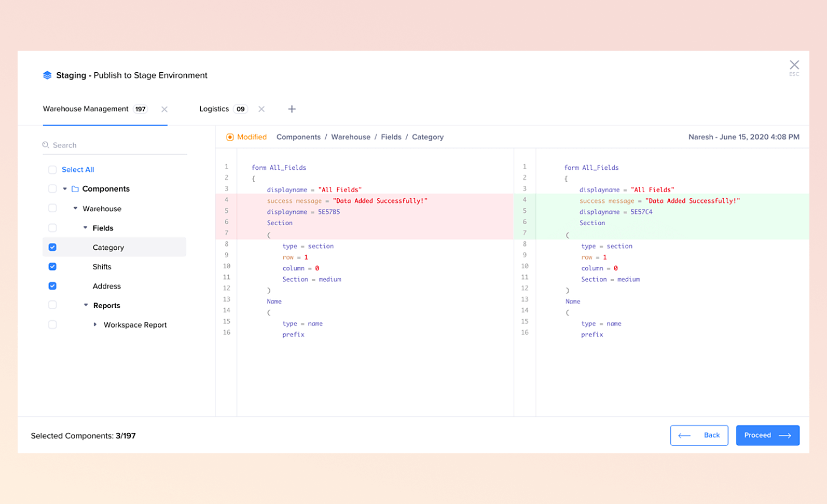Click "column = 0" in right pane
This screenshot has width=827, height=504.
[x=599, y=268]
